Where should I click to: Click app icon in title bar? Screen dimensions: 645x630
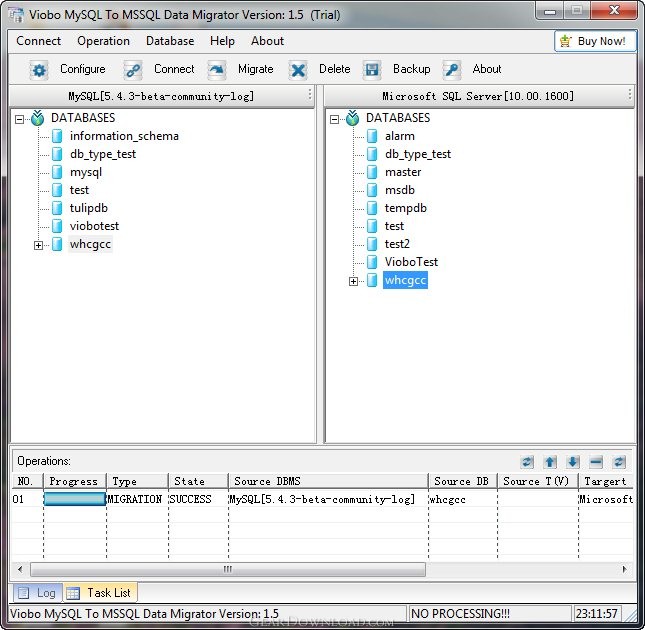click(x=16, y=15)
